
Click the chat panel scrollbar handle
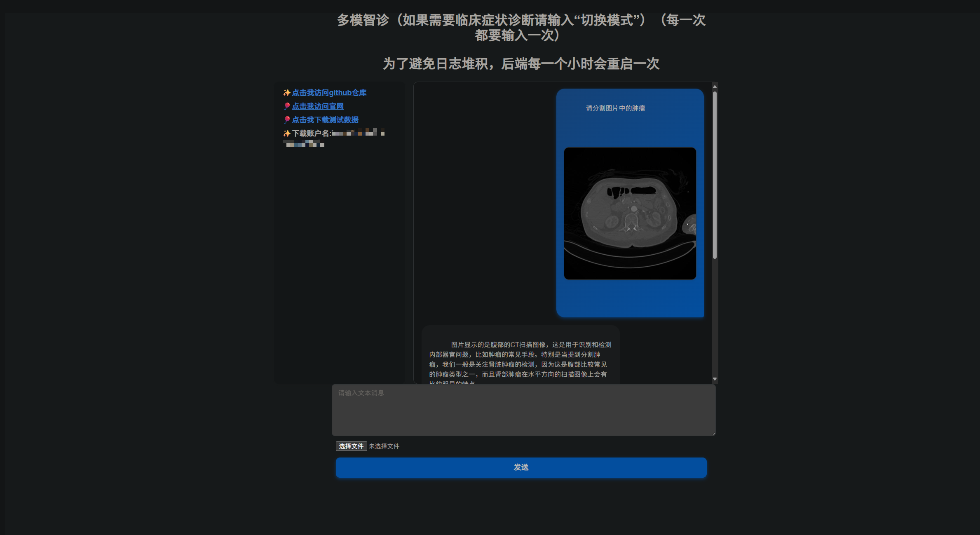pos(714,173)
